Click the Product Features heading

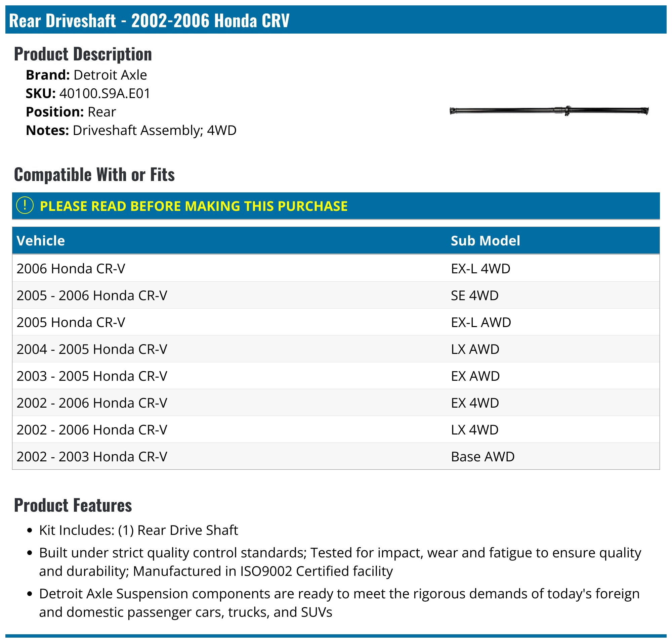coord(73,505)
